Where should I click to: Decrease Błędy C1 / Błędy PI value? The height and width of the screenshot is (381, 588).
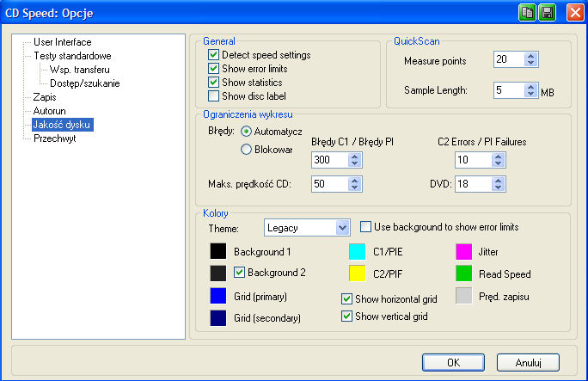(x=354, y=163)
